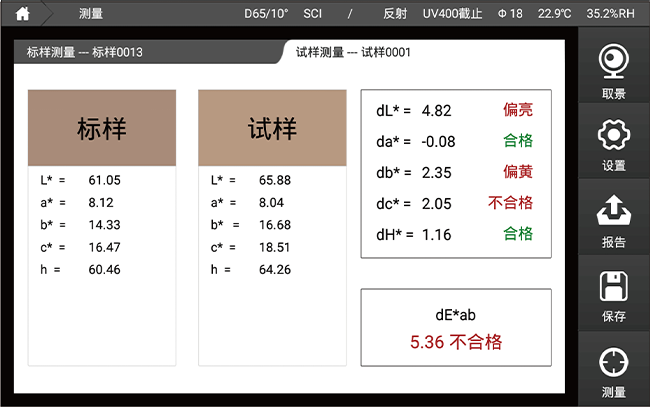Change the Φ18 aperture size
The width and height of the screenshot is (650, 407).
(510, 14)
